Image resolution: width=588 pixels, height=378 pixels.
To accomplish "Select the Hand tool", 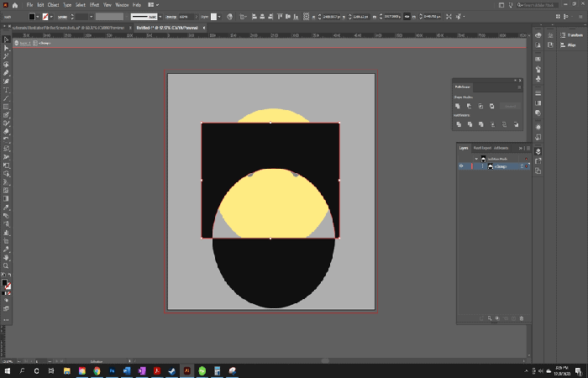I will click(6, 258).
